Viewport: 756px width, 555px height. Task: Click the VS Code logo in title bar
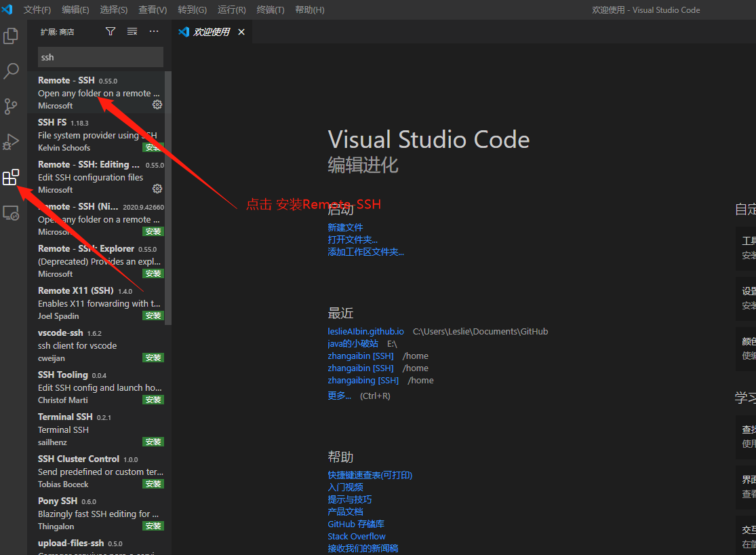coord(7,9)
